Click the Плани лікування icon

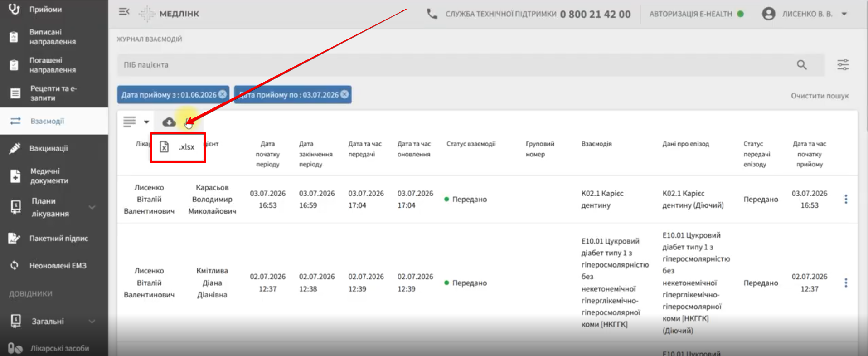16,207
